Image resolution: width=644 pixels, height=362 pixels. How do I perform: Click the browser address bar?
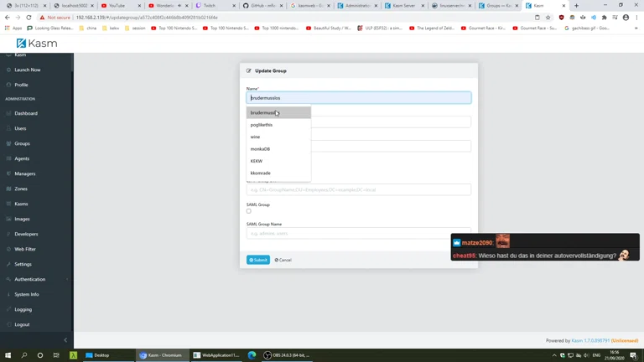(302, 18)
